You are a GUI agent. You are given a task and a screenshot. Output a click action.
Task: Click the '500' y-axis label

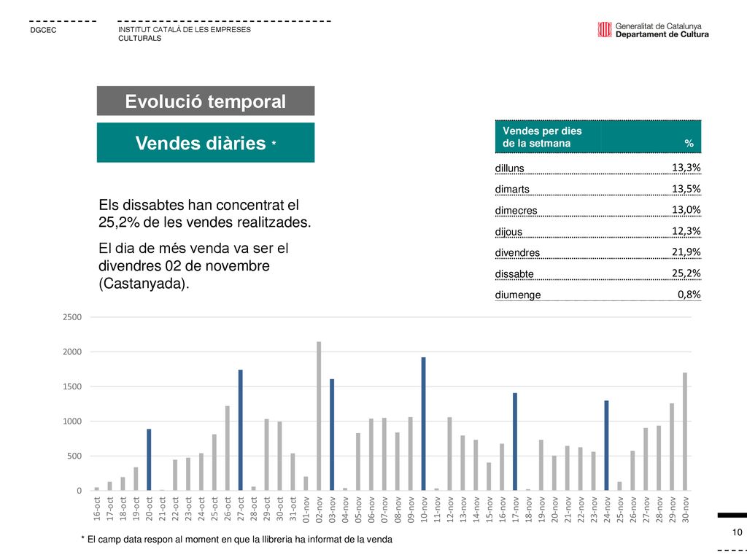pos(75,456)
